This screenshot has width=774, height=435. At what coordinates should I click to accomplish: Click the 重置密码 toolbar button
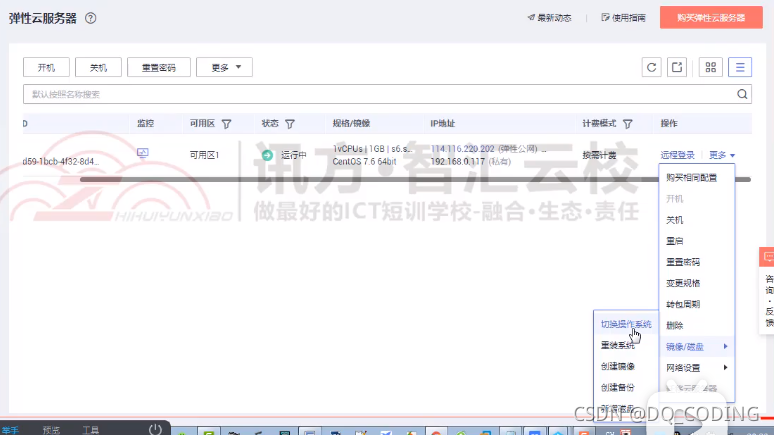pos(158,67)
